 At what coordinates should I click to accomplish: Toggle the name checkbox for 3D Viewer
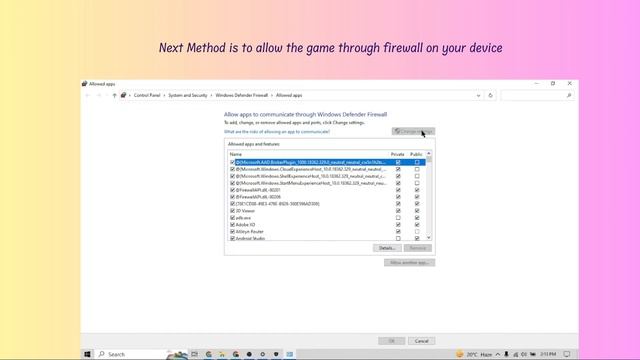point(233,211)
